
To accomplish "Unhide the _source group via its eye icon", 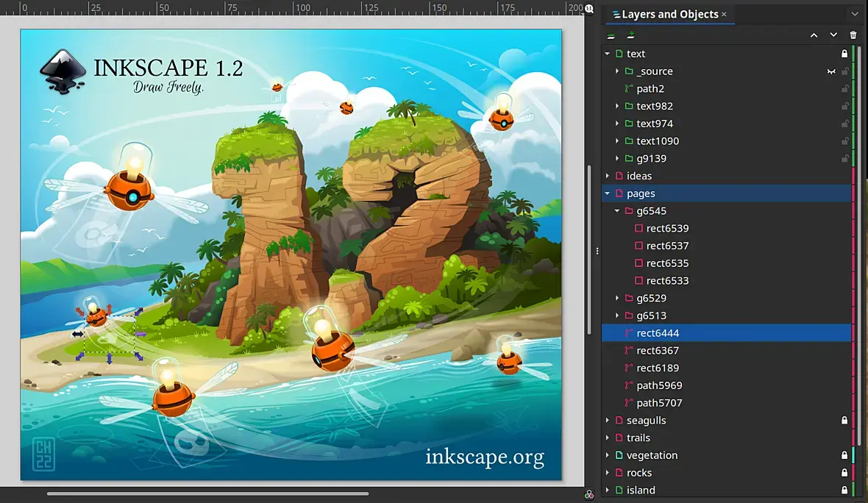I will click(831, 71).
